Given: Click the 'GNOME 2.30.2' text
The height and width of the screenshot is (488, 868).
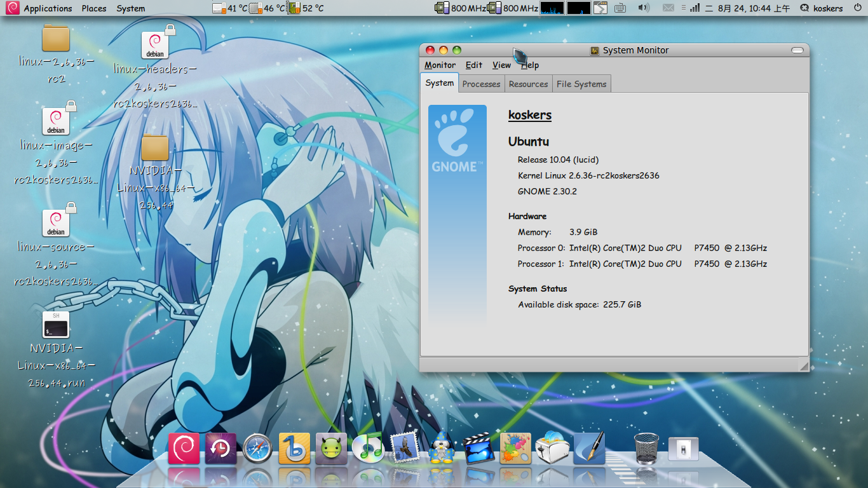Looking at the screenshot, I should click(547, 191).
